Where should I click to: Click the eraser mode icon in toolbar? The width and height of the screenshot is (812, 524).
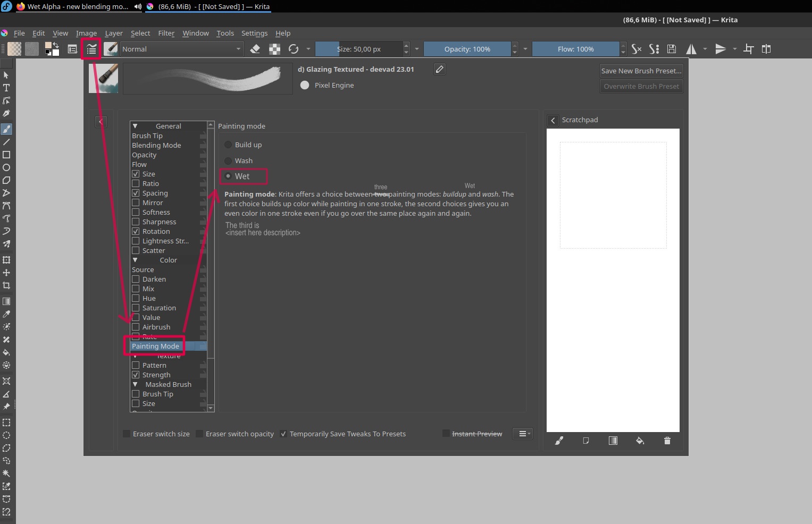coord(255,49)
